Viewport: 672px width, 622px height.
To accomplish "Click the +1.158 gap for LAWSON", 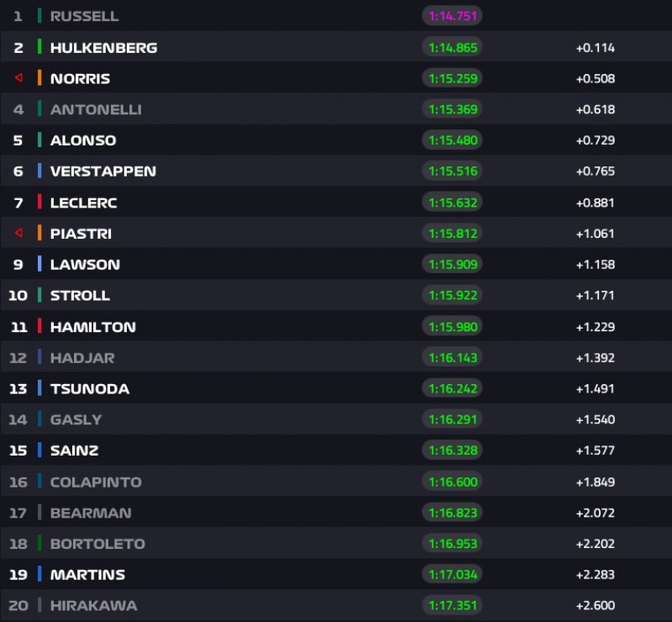I will 595,264.
